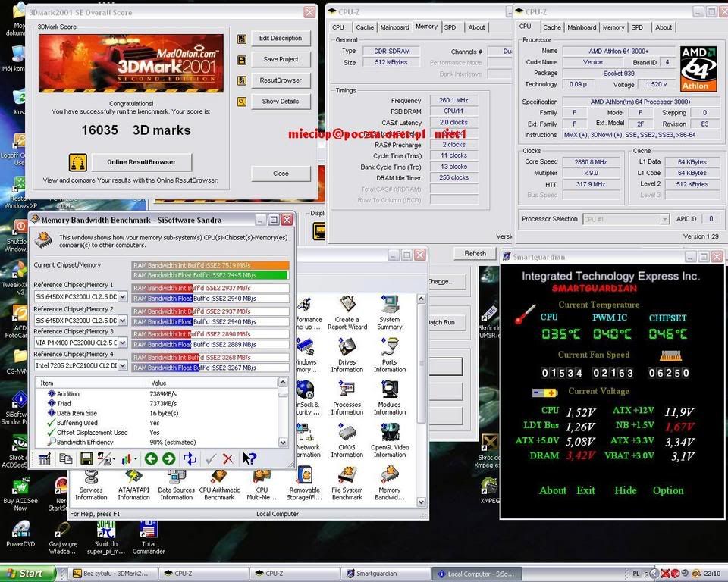This screenshot has width=728, height=582.
Task: Open File System Benchmark module
Action: [x=347, y=485]
